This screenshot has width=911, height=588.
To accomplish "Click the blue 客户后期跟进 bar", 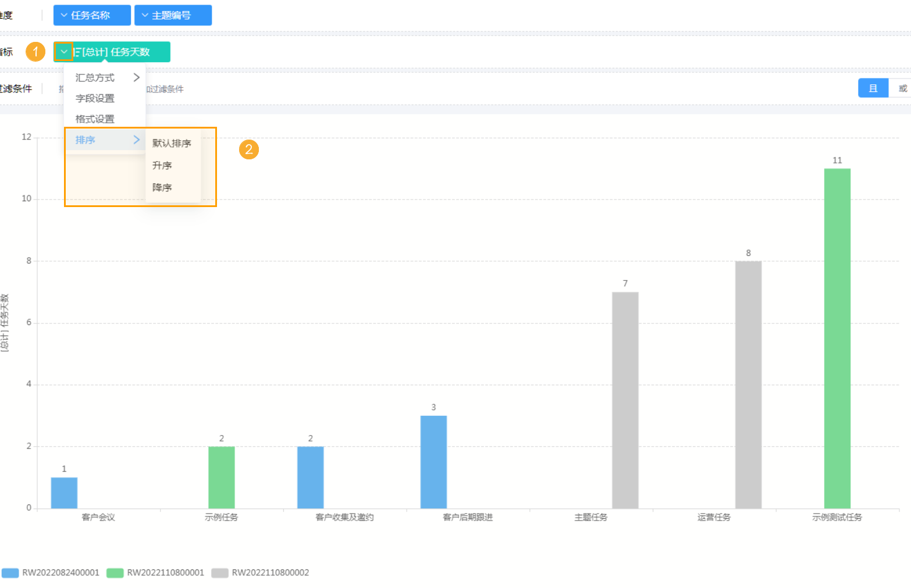I will [433, 462].
